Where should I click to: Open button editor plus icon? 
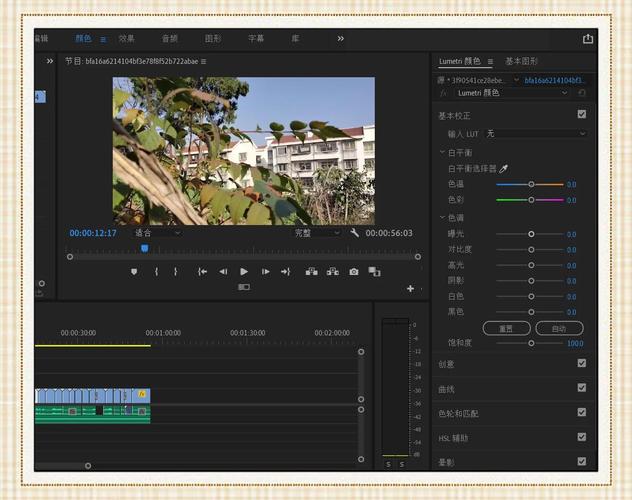point(410,288)
